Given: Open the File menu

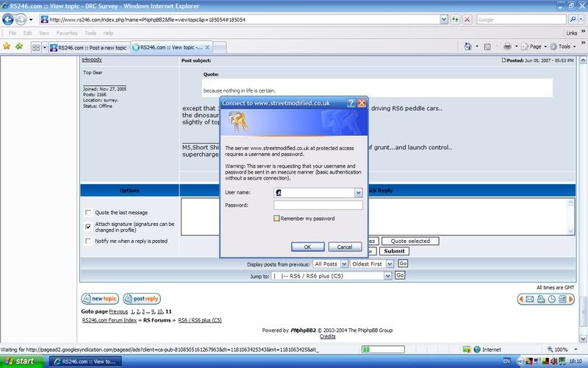Looking at the screenshot, I should 12,33.
